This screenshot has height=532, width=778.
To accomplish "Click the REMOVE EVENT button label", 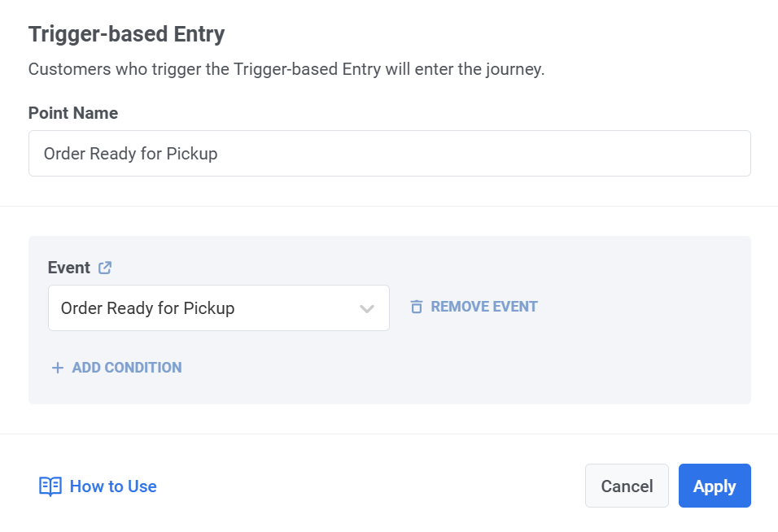I will 483,307.
